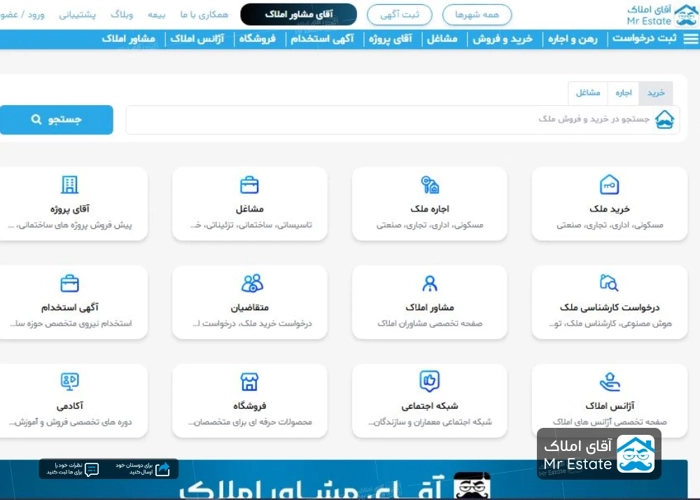Click the متقاضیان people group icon
This screenshot has height=500, width=700.
(252, 283)
